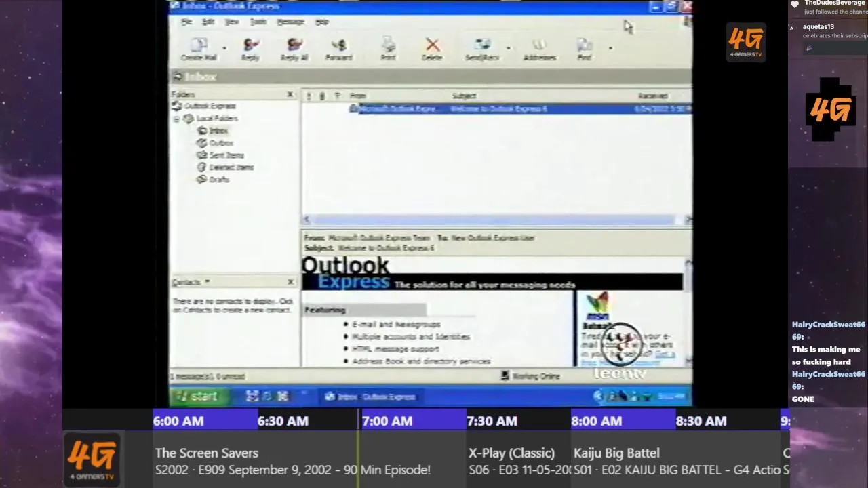Click the first quick launch icon on taskbar

pyautogui.click(x=252, y=396)
